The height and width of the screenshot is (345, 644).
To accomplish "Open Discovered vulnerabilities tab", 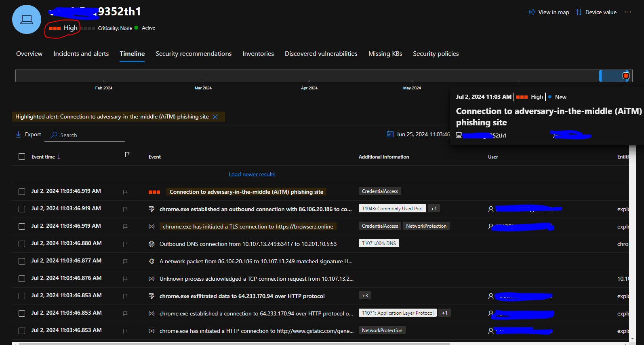I will coord(321,54).
